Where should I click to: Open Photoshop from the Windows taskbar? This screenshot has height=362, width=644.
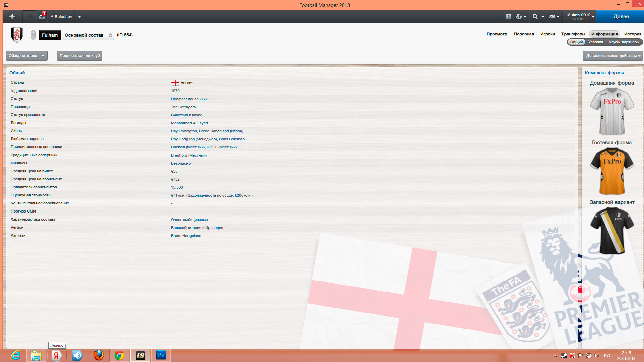pyautogui.click(x=161, y=355)
